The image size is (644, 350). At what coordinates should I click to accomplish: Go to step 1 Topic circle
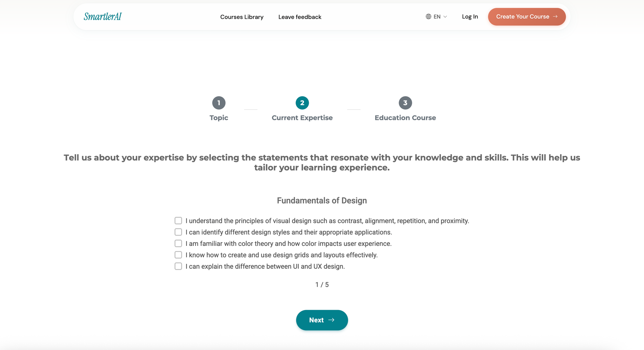(219, 103)
